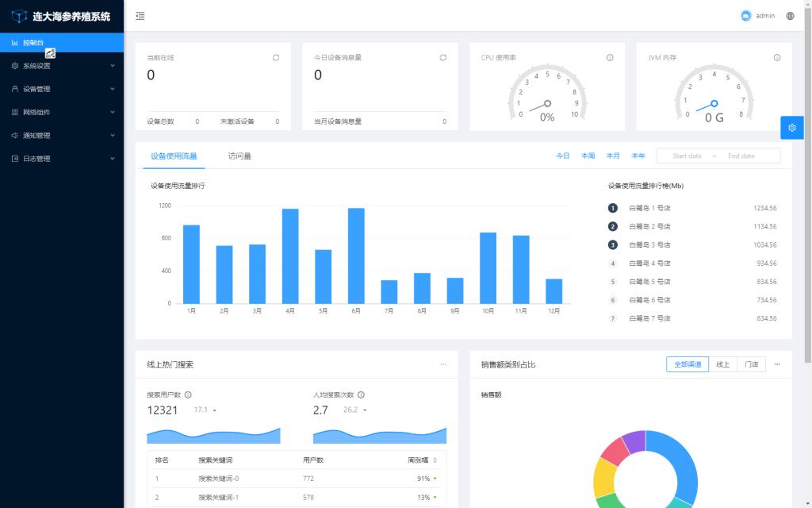812x508 pixels.
Task: Expand the 通知管理 submenu chevron
Action: pyautogui.click(x=113, y=135)
